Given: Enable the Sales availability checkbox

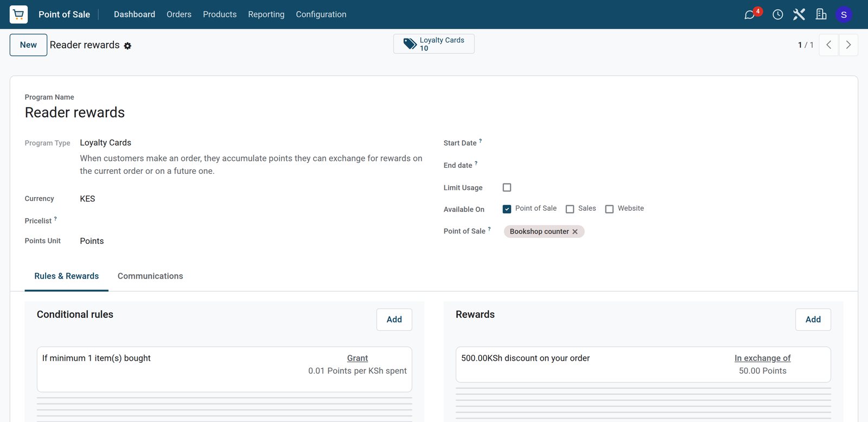Looking at the screenshot, I should point(570,209).
